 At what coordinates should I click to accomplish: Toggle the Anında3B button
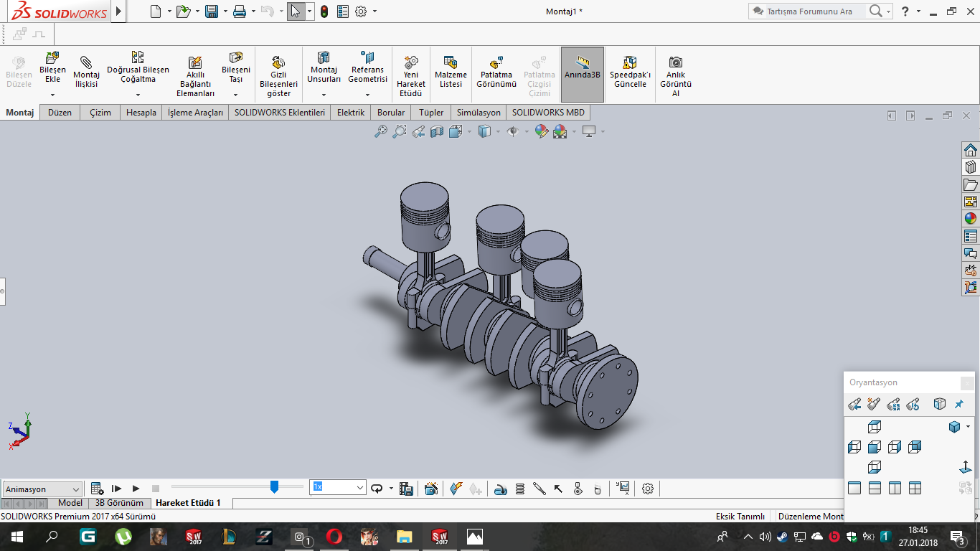[582, 75]
